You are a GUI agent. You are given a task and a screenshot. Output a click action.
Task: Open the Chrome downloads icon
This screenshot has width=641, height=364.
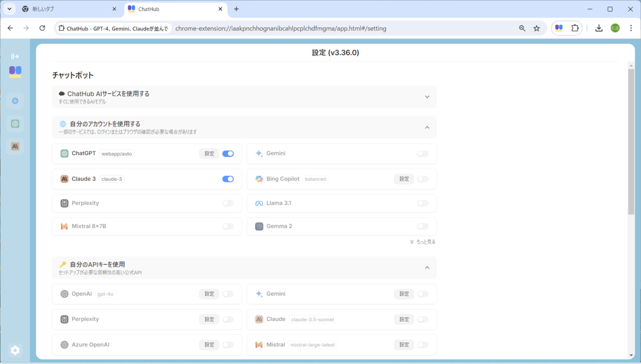pos(599,28)
